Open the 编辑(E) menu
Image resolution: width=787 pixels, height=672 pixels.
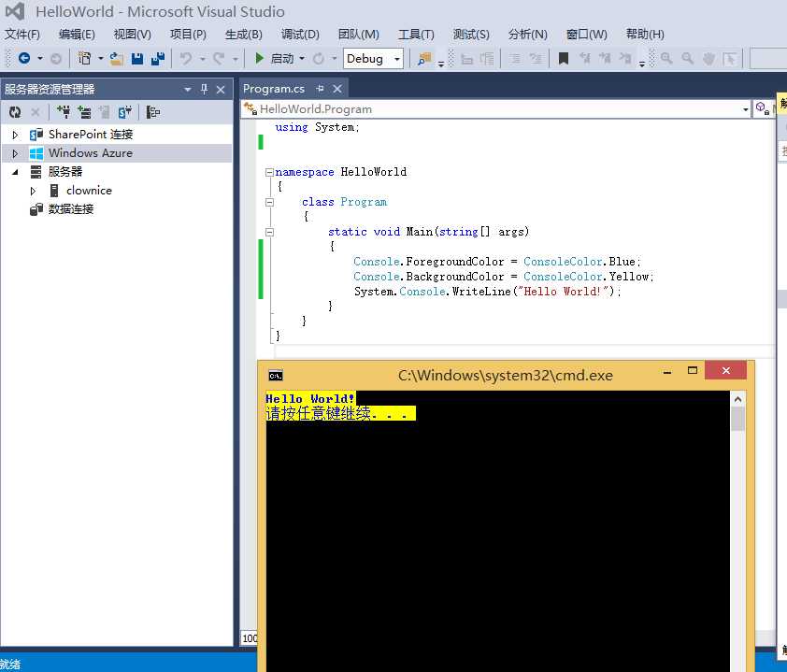point(77,35)
